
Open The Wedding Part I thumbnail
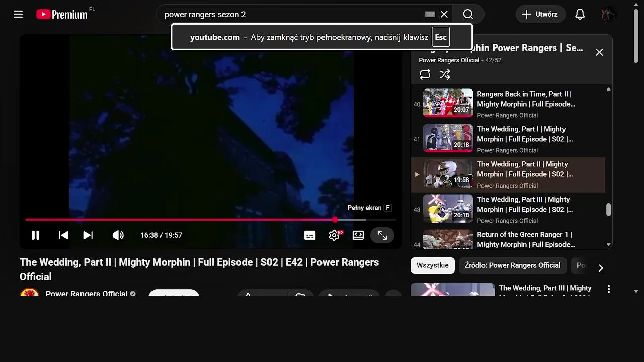click(448, 138)
